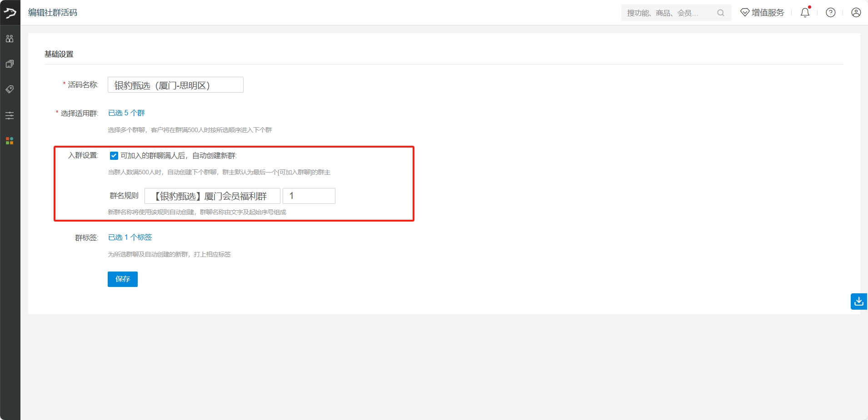Image resolution: width=868 pixels, height=420 pixels.
Task: Open the first sidebar icon with four circles
Action: [10, 39]
